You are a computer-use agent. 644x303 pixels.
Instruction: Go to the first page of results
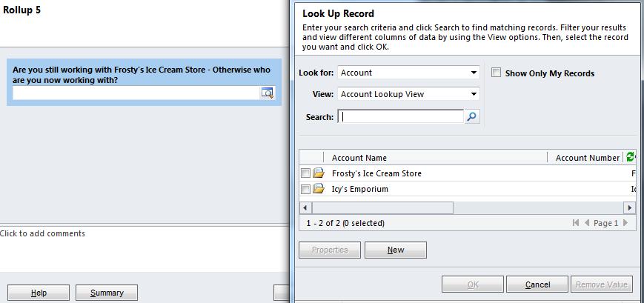pyautogui.click(x=577, y=223)
